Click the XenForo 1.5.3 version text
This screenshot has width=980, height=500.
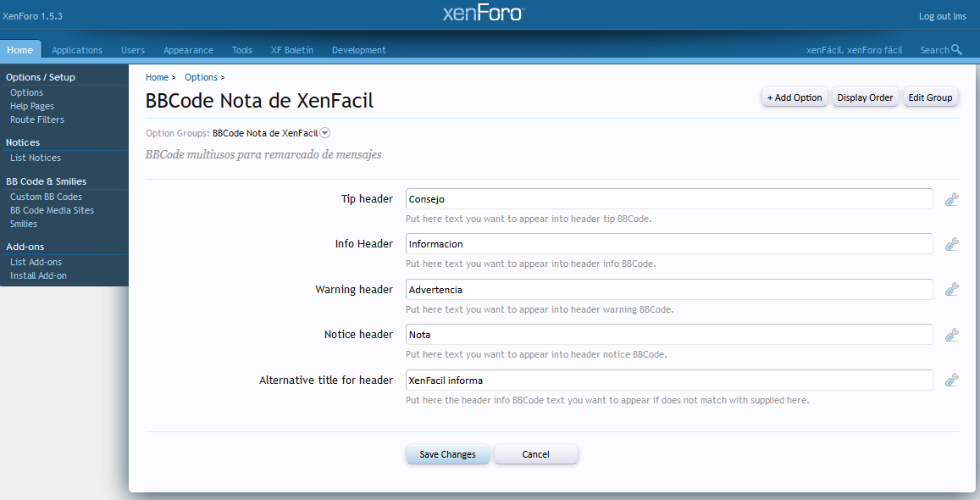tap(32, 16)
